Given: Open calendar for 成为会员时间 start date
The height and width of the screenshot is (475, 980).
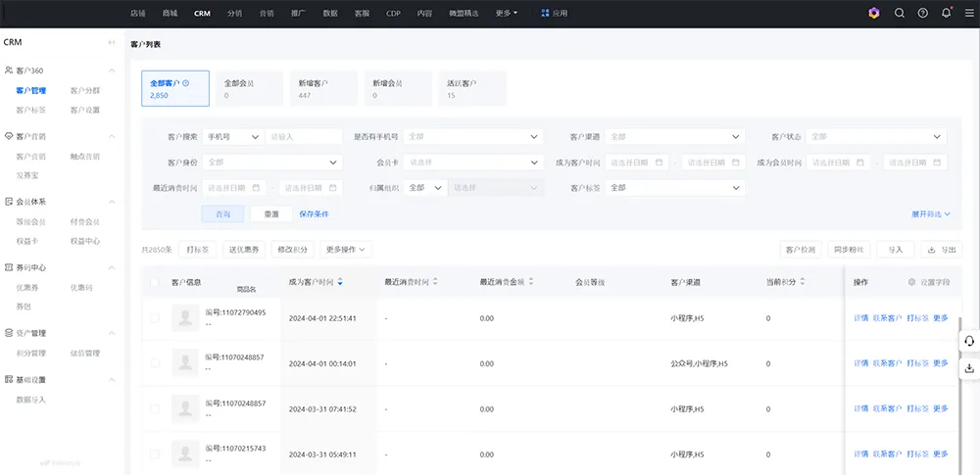Looking at the screenshot, I should (860, 162).
